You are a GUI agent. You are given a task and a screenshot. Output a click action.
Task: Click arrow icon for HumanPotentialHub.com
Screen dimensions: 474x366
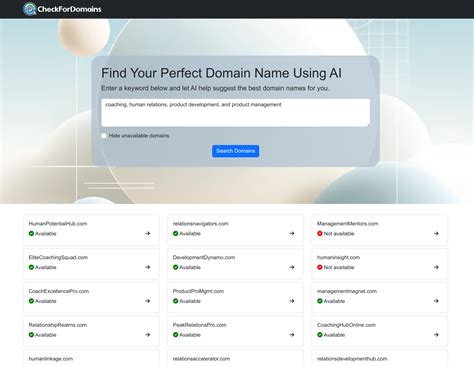(148, 233)
